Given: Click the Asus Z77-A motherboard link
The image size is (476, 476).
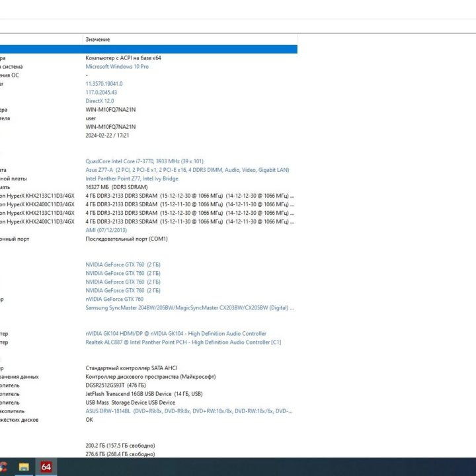Looking at the screenshot, I should coord(187,170).
